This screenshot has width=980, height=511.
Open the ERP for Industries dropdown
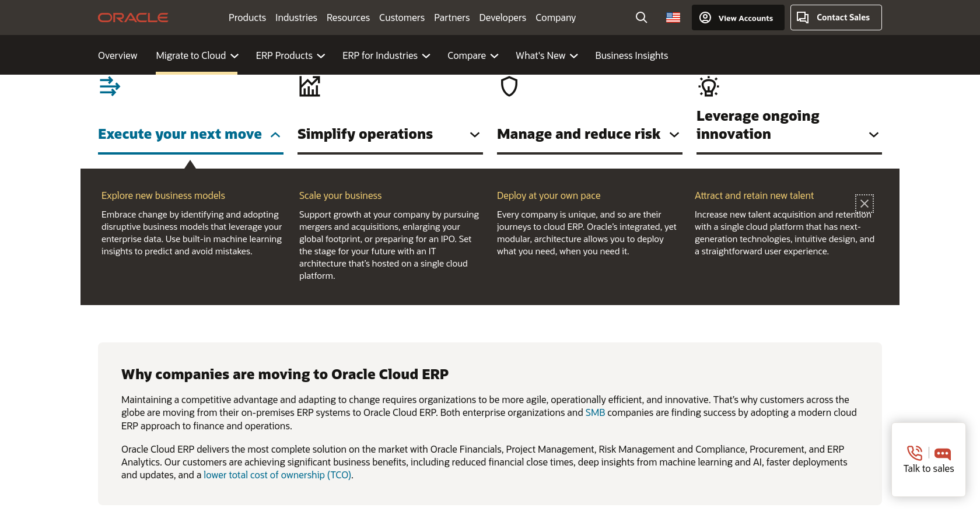point(386,55)
